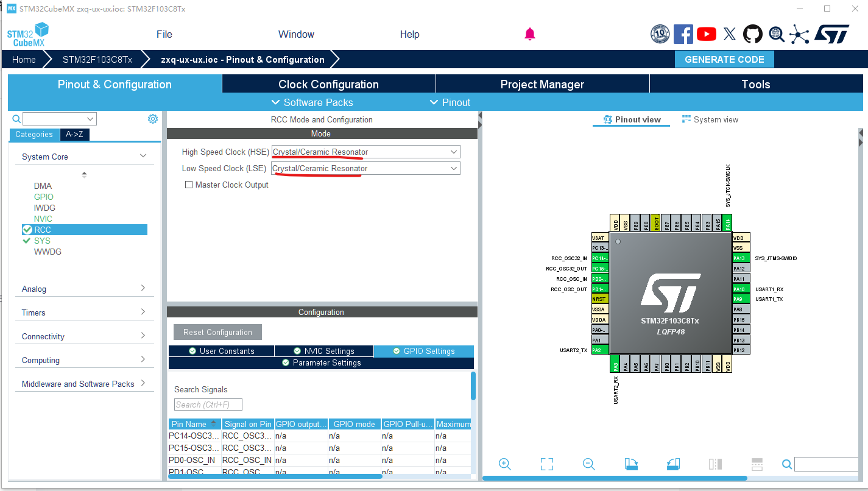This screenshot has height=491, width=868.
Task: Click the 10th anniversary badge icon
Action: tap(660, 34)
